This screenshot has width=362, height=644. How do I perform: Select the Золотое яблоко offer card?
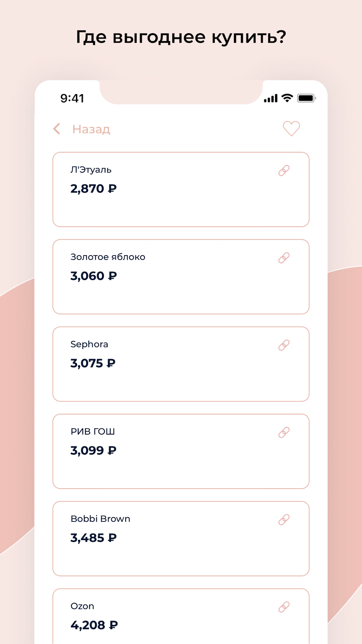coord(181,292)
